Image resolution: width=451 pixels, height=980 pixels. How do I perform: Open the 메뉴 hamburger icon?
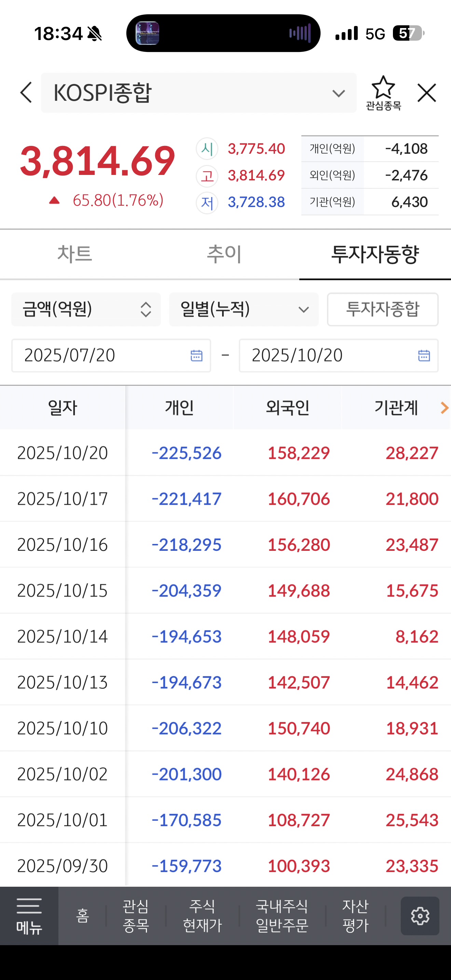[29, 916]
